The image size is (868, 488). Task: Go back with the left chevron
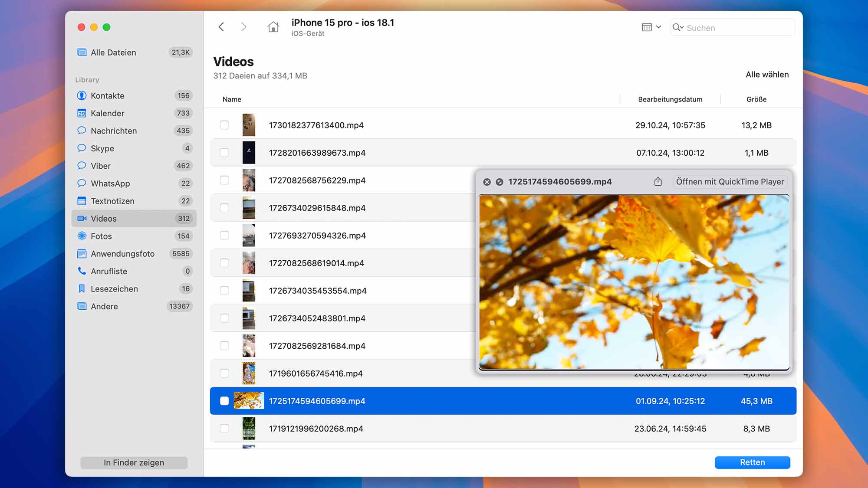221,27
